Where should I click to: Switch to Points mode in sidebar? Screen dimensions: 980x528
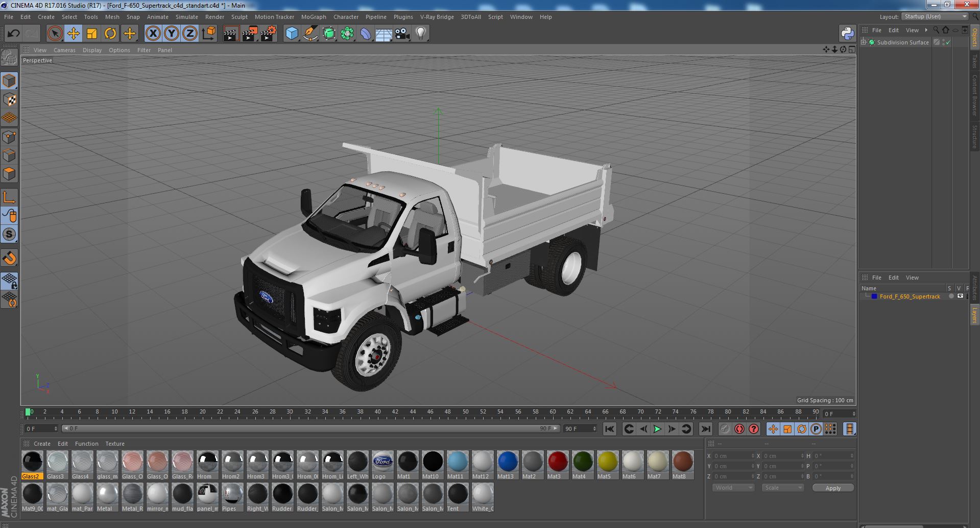coord(9,137)
